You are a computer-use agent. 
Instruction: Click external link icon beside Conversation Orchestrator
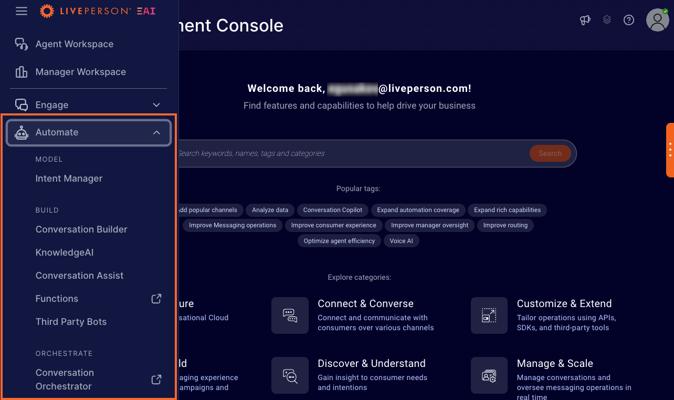(x=156, y=379)
